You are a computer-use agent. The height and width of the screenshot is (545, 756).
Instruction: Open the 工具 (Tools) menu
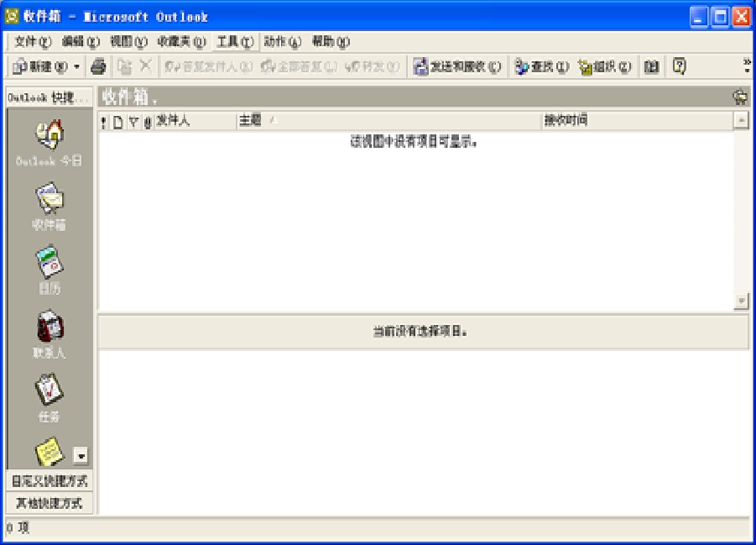pos(235,41)
